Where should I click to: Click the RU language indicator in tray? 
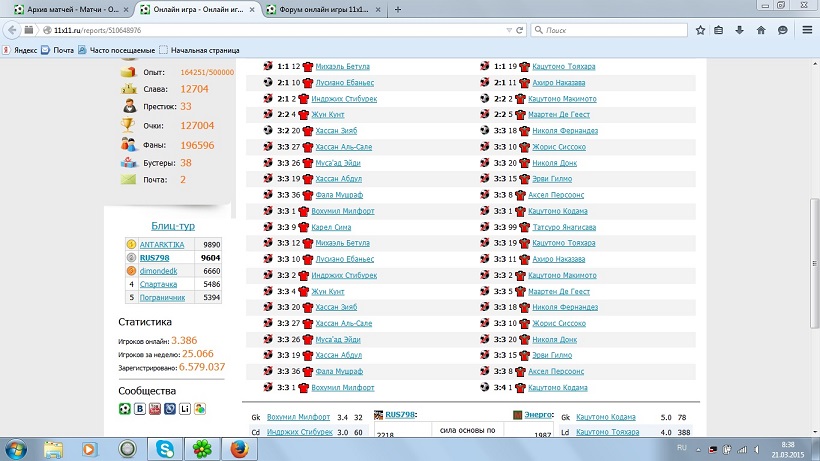point(683,448)
